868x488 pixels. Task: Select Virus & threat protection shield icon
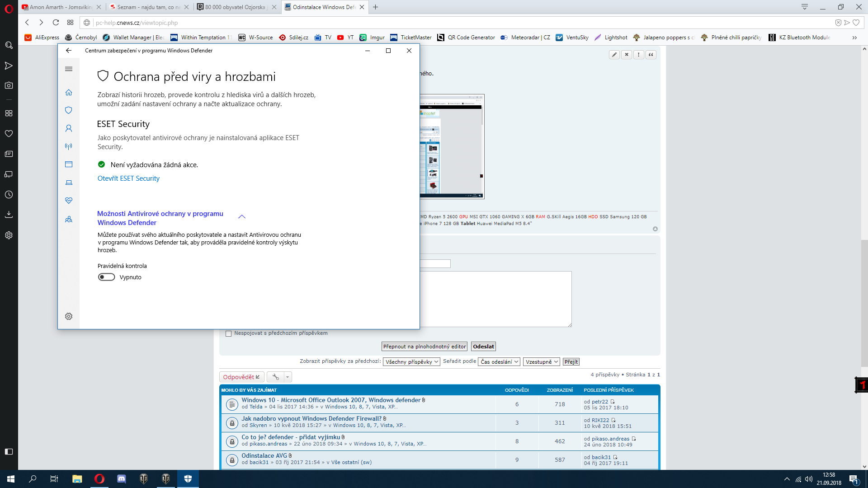click(x=69, y=110)
